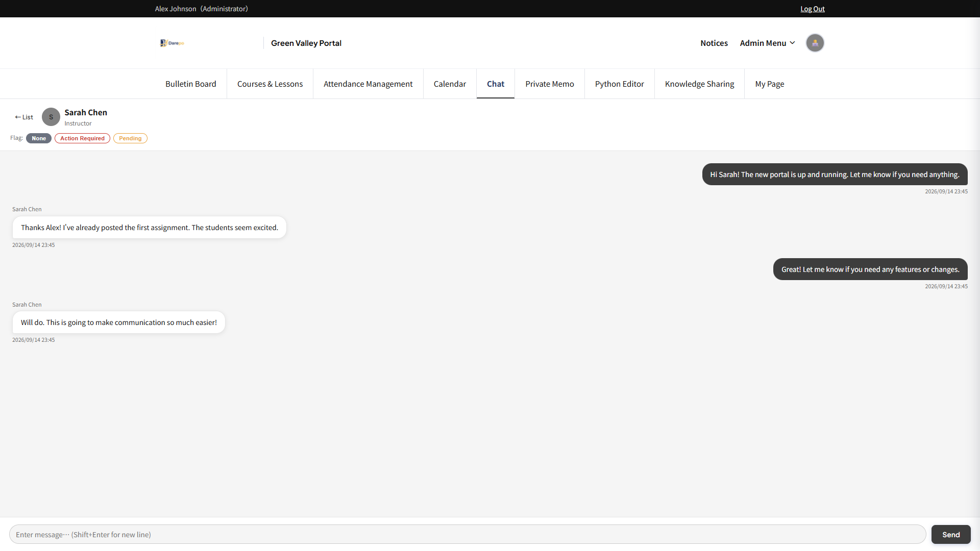Click message 'Will do. This is going to make'
The image size is (980, 551).
pos(119,322)
